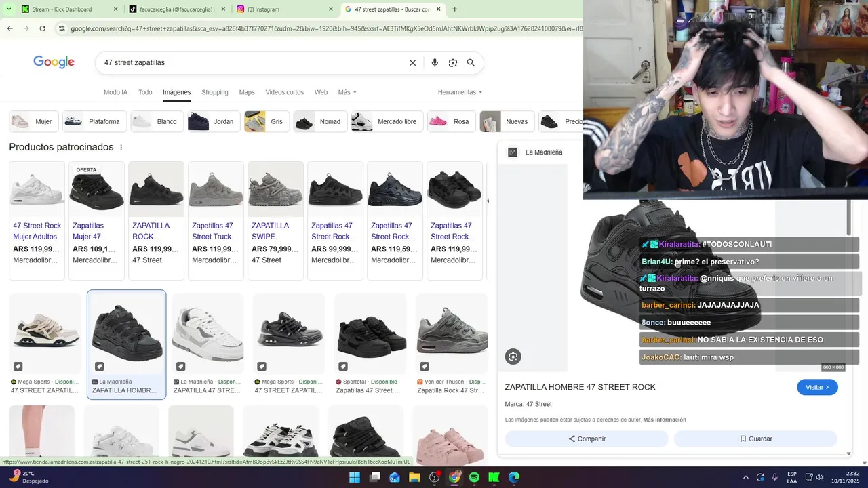Close the Instagram tab
This screenshot has width=868, height=488.
click(331, 9)
